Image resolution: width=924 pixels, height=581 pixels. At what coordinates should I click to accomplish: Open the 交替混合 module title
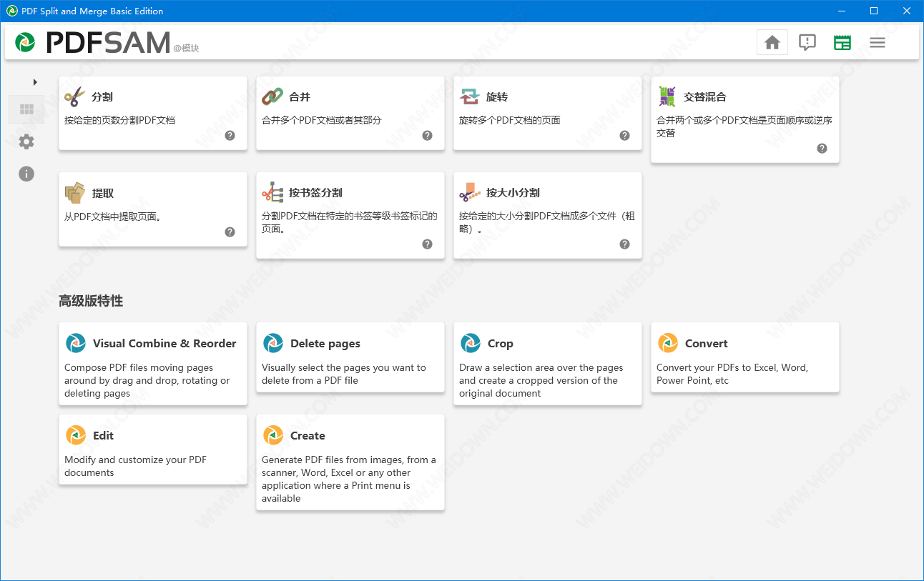705,96
